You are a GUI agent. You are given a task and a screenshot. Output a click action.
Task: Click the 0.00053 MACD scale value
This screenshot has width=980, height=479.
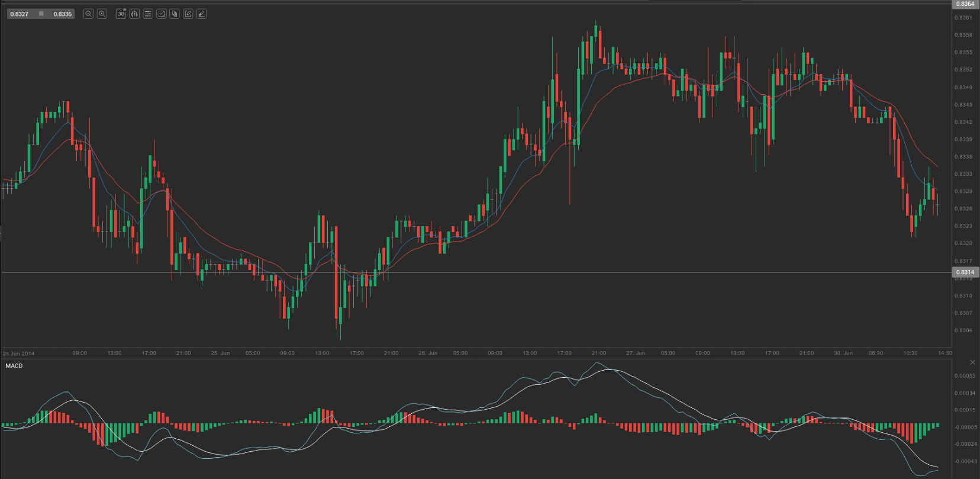point(965,376)
